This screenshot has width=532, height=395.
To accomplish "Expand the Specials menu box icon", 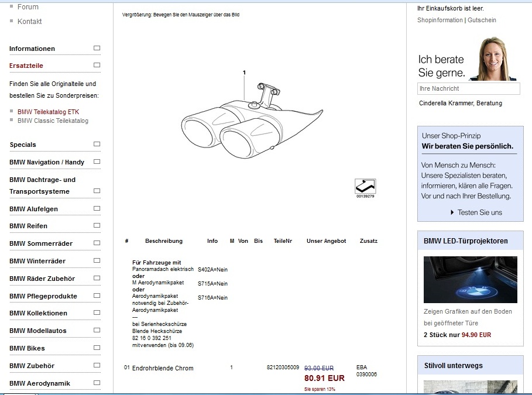I will [x=97, y=144].
